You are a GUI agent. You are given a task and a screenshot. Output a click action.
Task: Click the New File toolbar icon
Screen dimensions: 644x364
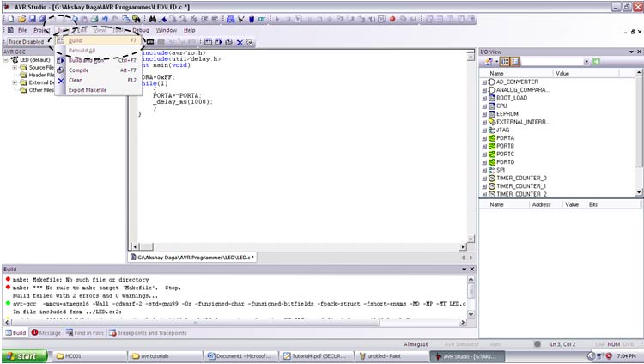pyautogui.click(x=11, y=19)
